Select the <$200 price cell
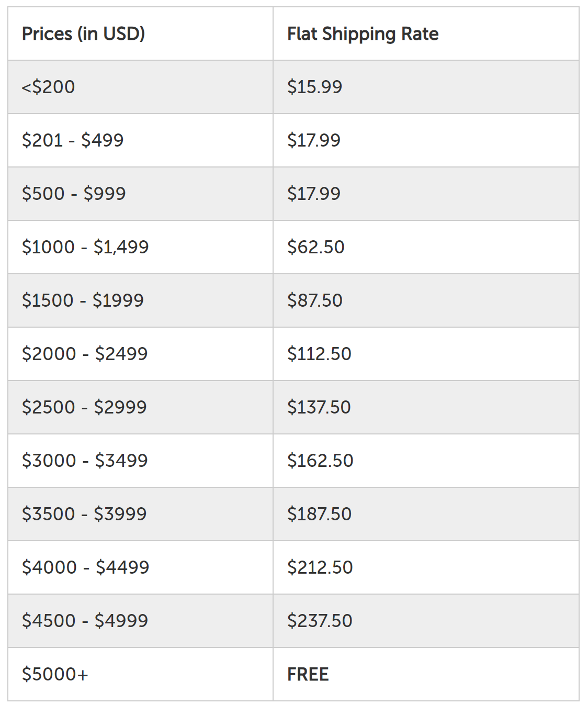The height and width of the screenshot is (715, 588). tap(49, 87)
